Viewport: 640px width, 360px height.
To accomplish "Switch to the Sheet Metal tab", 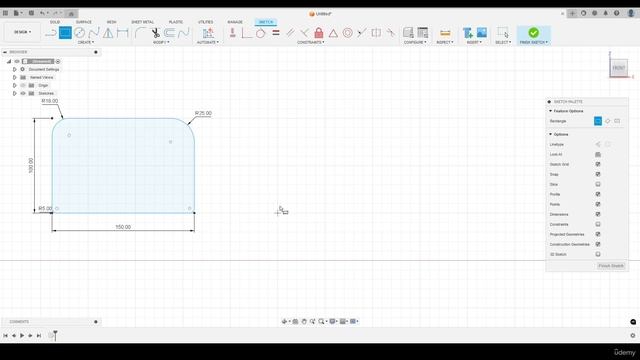I will click(x=142, y=22).
